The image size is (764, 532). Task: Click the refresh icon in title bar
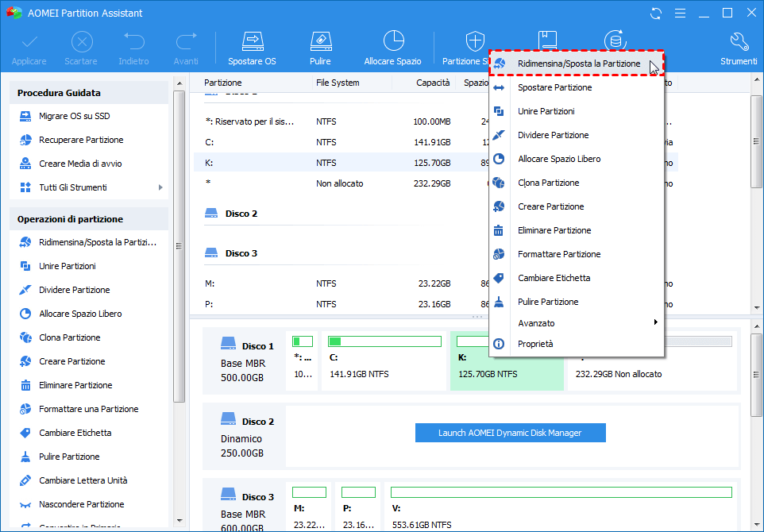click(656, 13)
